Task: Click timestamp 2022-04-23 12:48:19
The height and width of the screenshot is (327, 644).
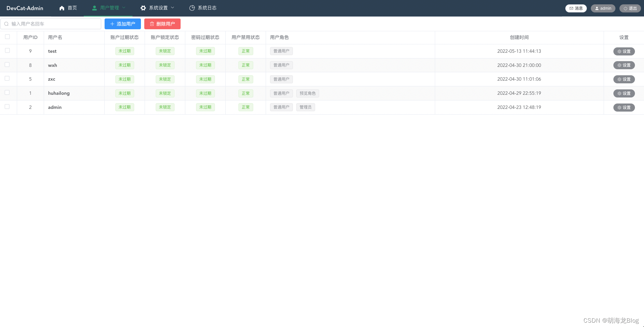Action: [519, 107]
